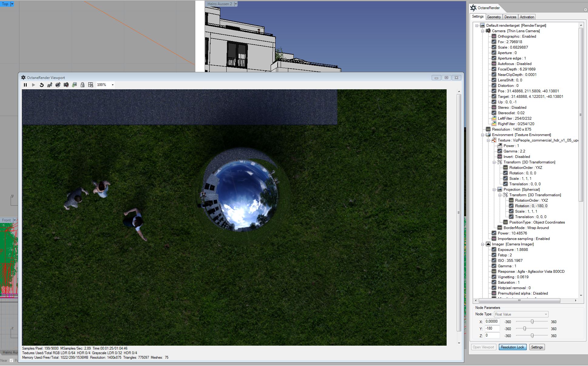The image size is (588, 366).
Task: Collapse the Imager Camera Imager node
Action: (x=482, y=244)
